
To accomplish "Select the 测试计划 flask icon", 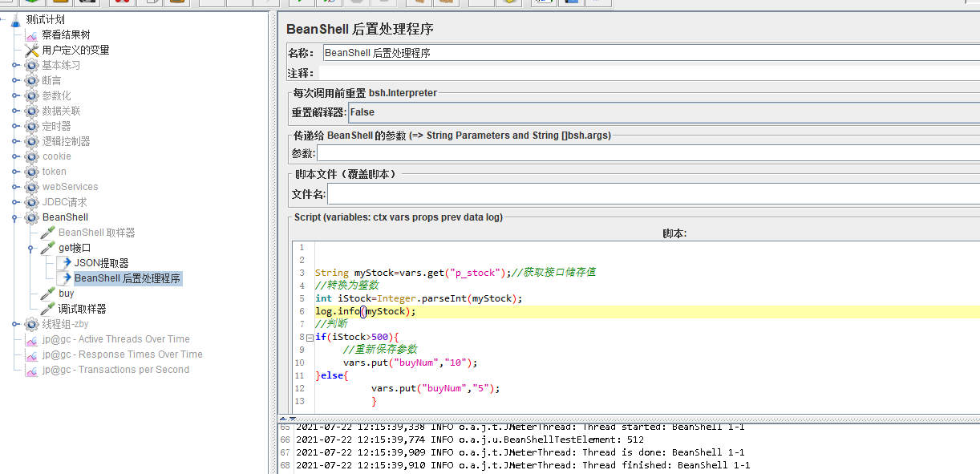I will pyautogui.click(x=16, y=19).
